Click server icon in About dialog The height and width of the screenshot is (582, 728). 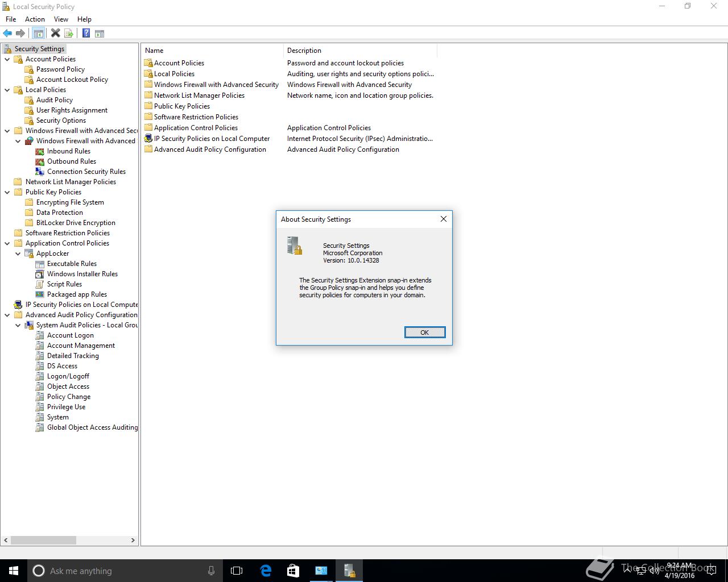[295, 246]
